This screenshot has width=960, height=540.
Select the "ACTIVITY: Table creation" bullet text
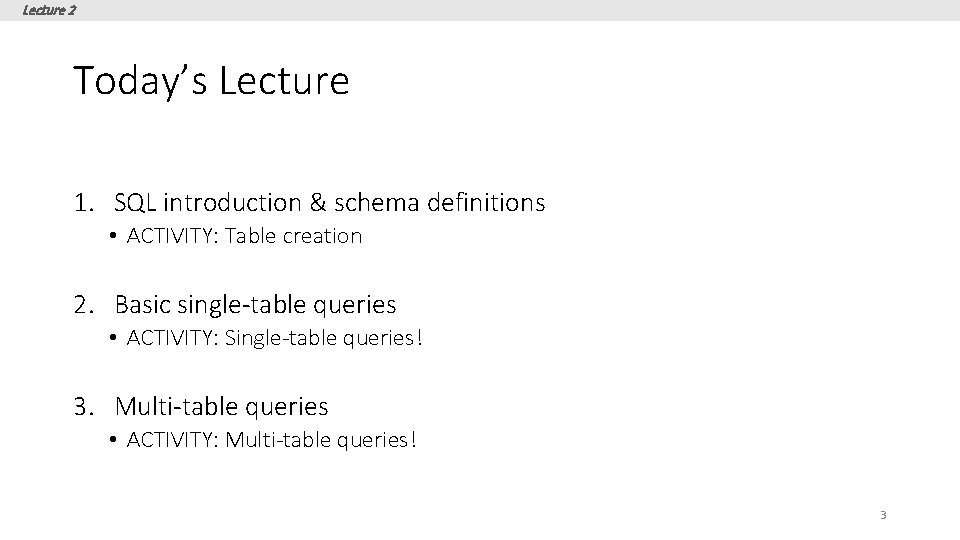coord(244,236)
